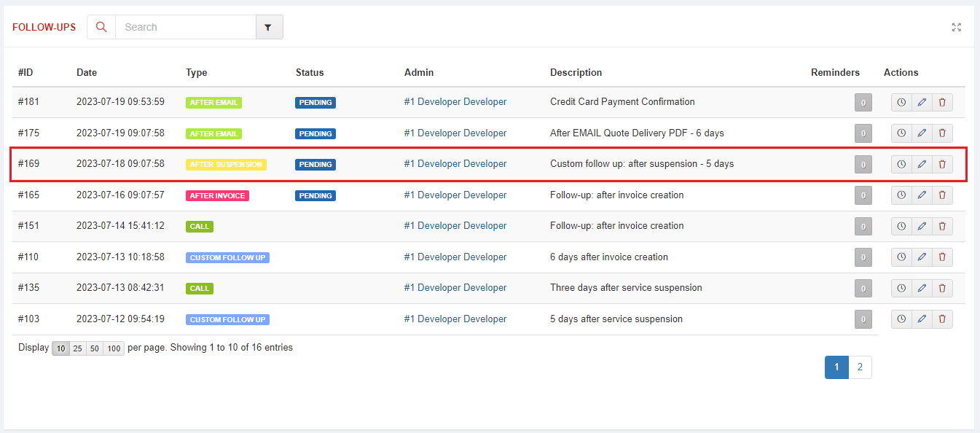
Task: Open admin link in row #175
Action: [455, 133]
